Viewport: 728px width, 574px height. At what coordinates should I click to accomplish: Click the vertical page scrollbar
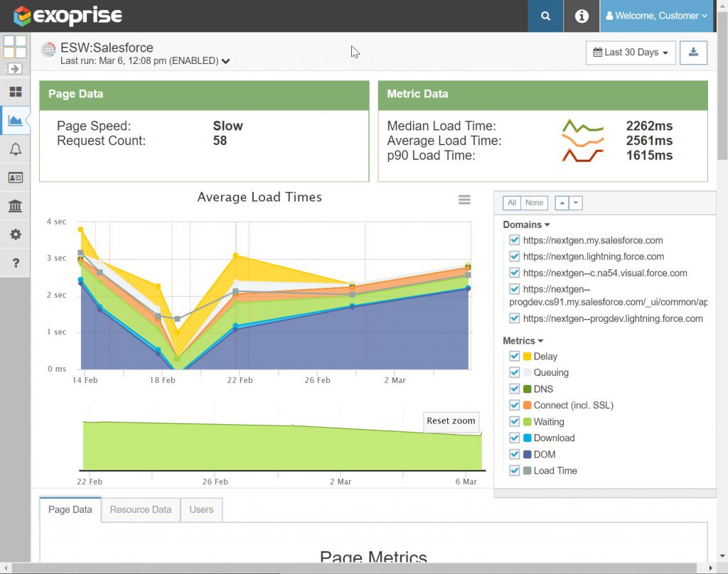point(722,86)
